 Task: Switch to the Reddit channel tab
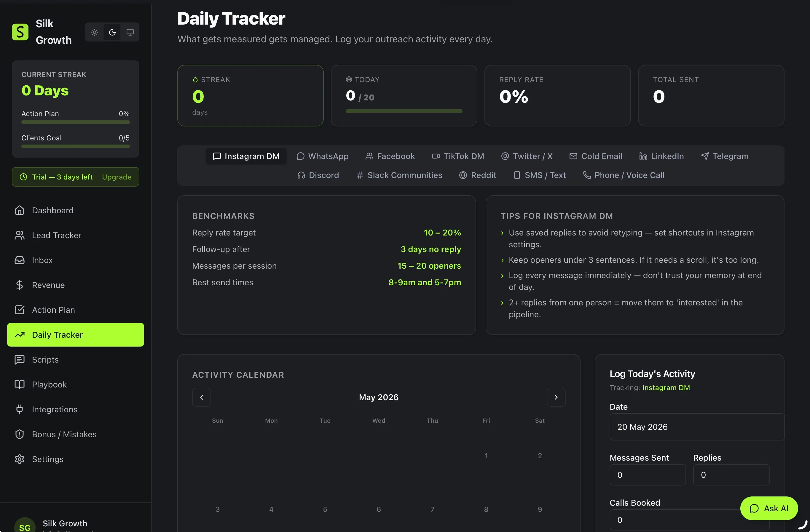478,175
